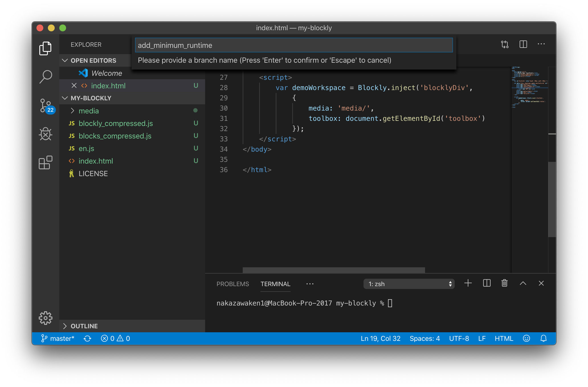Open the terminal session dropdown showing 1: zsh
Viewport: 588px width, 387px height.
409,284
